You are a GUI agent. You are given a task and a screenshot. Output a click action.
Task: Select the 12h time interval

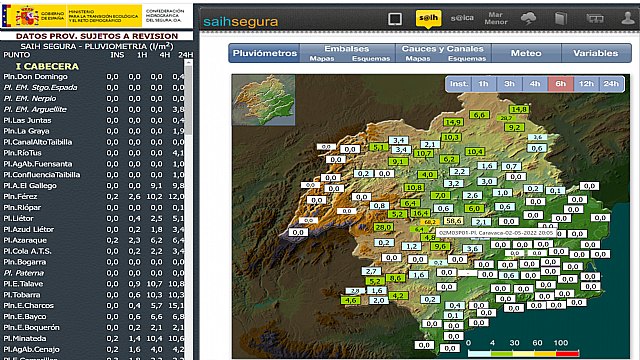click(586, 84)
